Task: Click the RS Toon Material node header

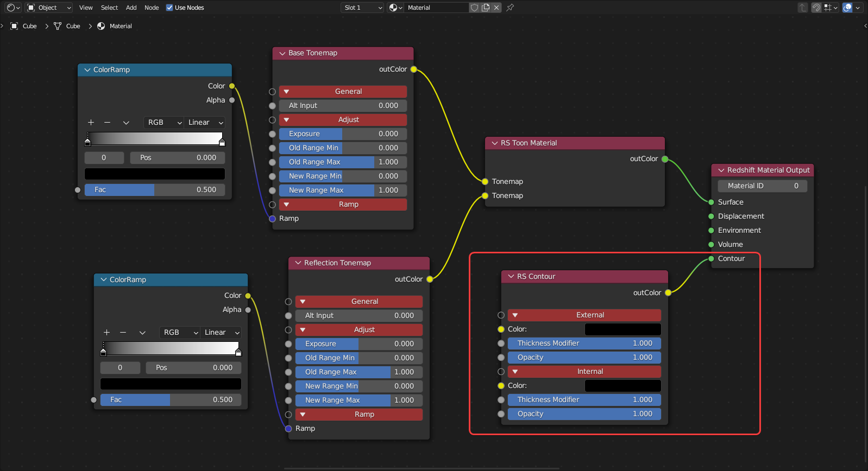Action: pos(575,143)
